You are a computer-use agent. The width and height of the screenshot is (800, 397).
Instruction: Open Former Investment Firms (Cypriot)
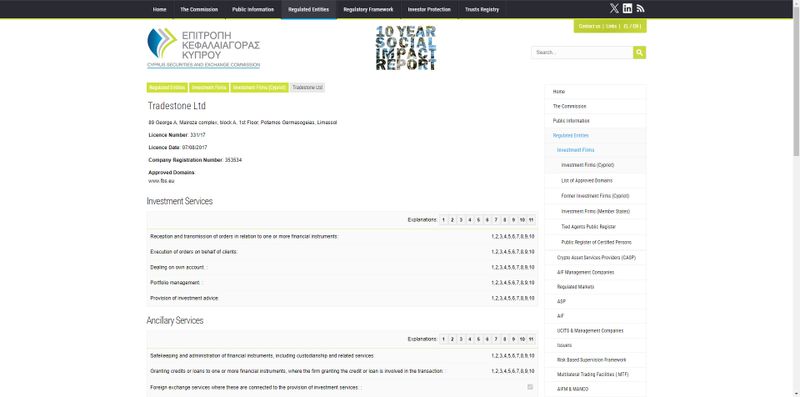tap(595, 196)
